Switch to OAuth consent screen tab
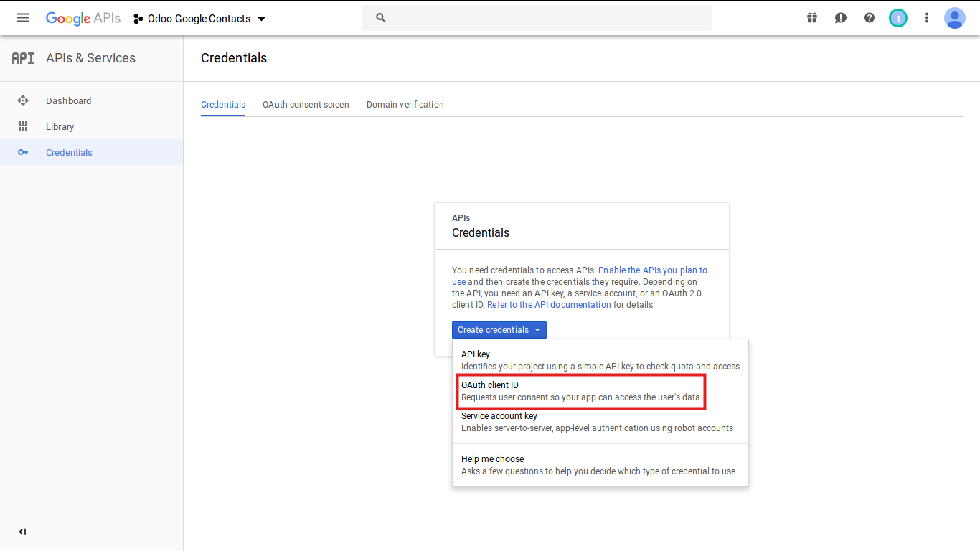Screen dimensions: 980x551 [306, 105]
